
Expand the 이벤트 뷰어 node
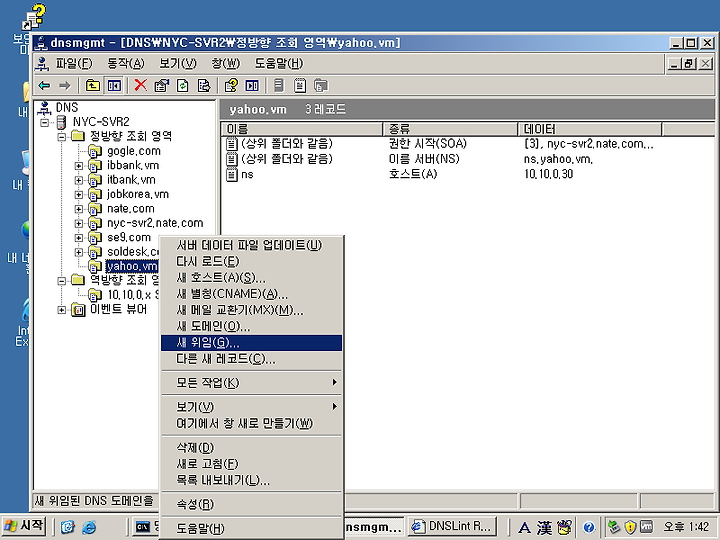(x=62, y=310)
